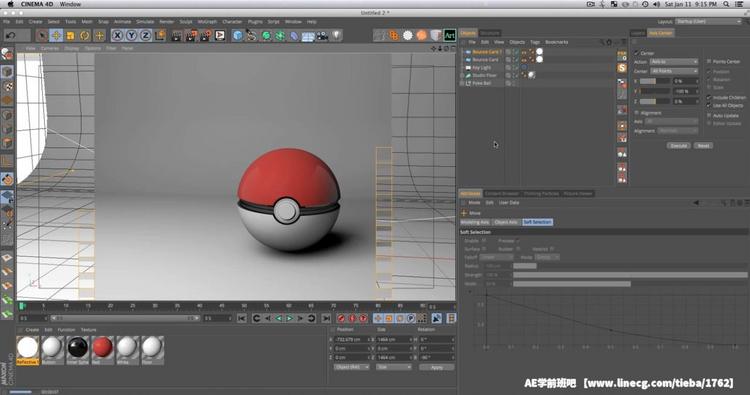Click the coordinate system cube icon
Screen dimensions: 750x395
click(x=160, y=35)
